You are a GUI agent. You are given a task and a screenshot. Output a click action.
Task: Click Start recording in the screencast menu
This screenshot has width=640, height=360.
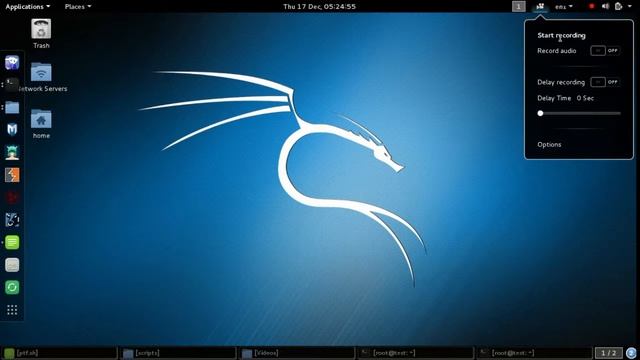[561, 36]
